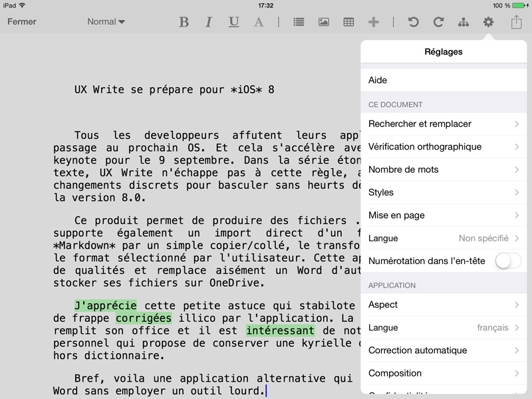Open Nombre de mots
The image size is (532, 399).
[444, 170]
